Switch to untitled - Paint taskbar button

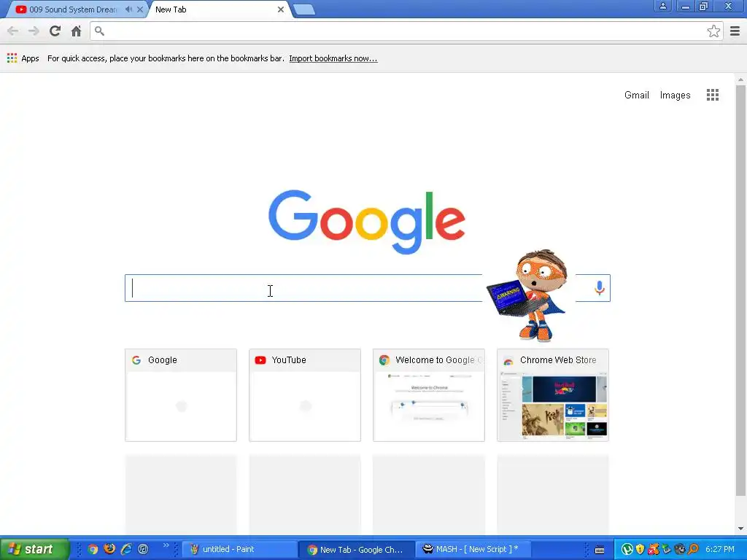tap(239, 550)
